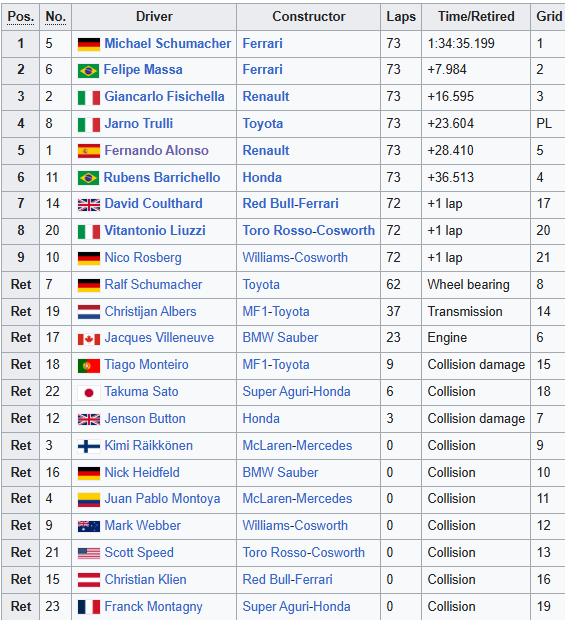565x620 pixels.
Task: Click the Canadian flag next to Jacques Villeneuve
Action: tap(89, 339)
